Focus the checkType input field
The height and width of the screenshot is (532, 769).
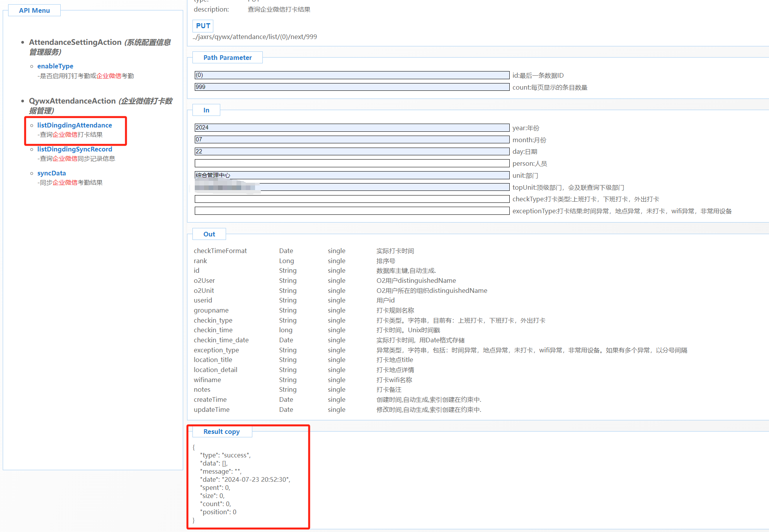352,199
